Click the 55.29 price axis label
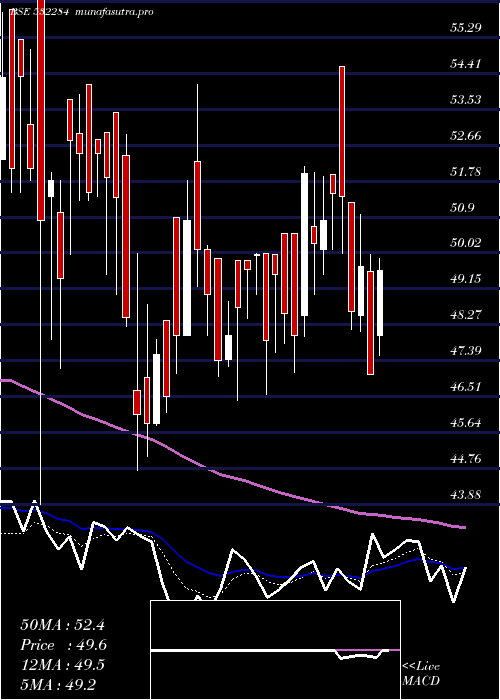500x700 pixels. [466, 28]
